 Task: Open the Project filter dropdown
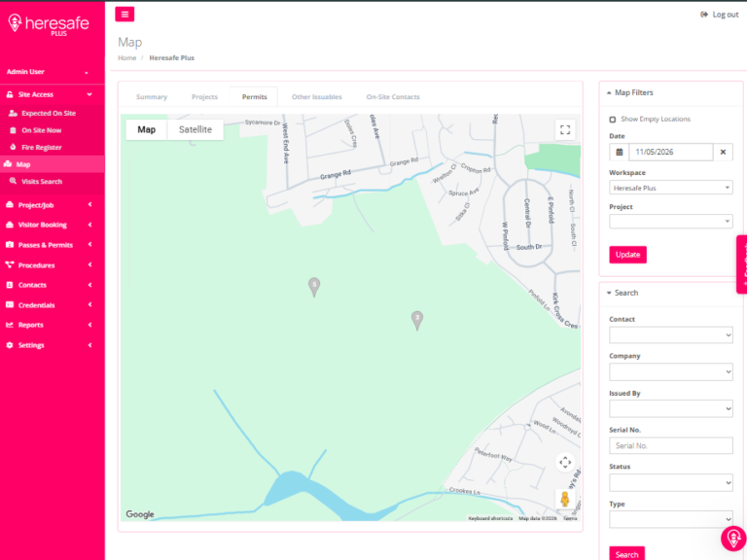coord(671,222)
